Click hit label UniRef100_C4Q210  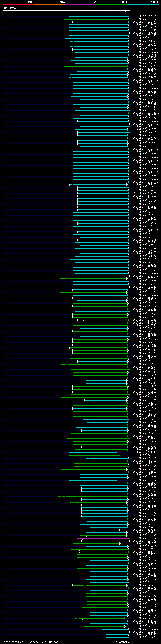pos(144,560)
